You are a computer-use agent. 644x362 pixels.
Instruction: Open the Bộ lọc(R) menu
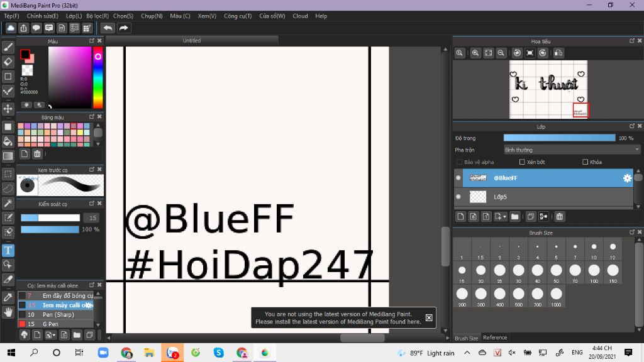coord(97,16)
